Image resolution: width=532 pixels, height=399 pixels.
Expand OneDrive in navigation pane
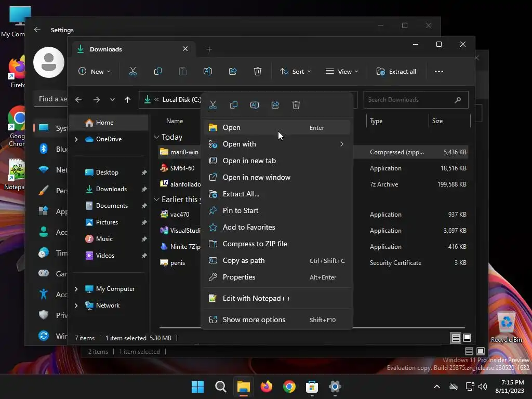point(76,139)
